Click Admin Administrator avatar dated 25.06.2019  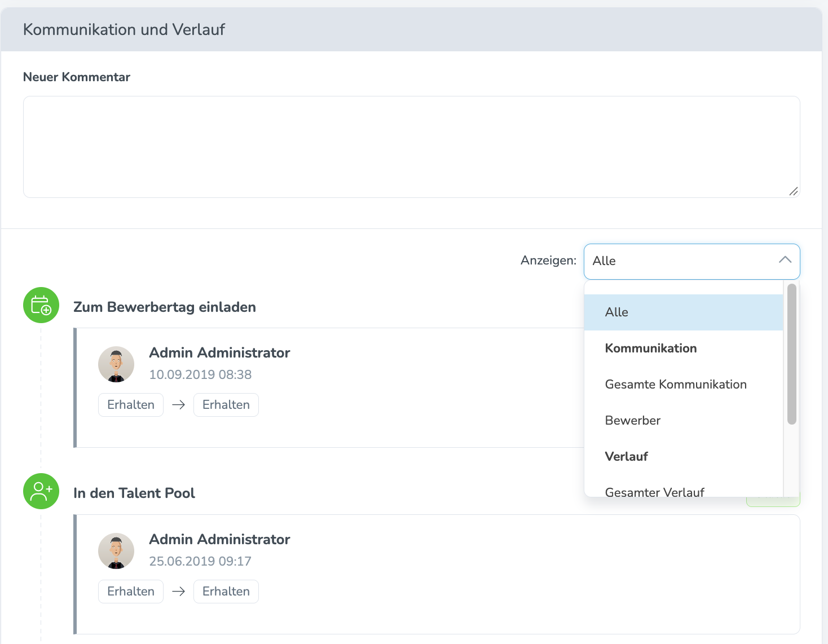pyautogui.click(x=116, y=551)
